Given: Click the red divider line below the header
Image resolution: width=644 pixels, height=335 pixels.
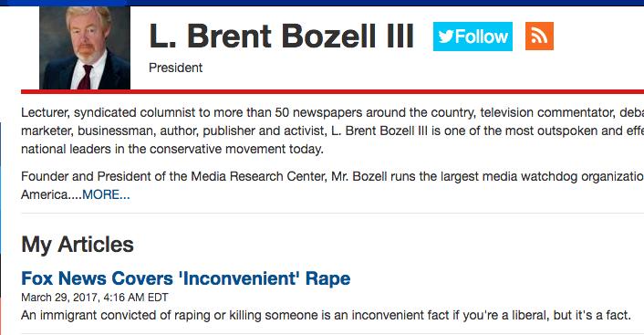Looking at the screenshot, I should pos(332,91).
